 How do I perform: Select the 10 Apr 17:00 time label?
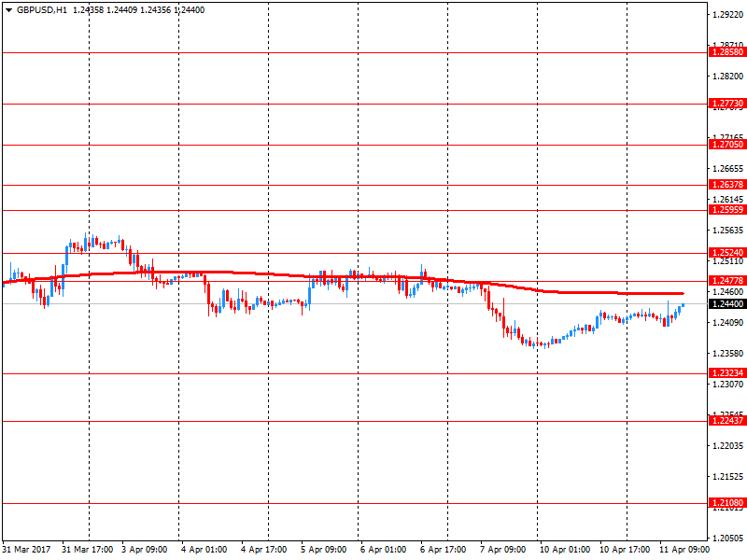[x=624, y=550]
